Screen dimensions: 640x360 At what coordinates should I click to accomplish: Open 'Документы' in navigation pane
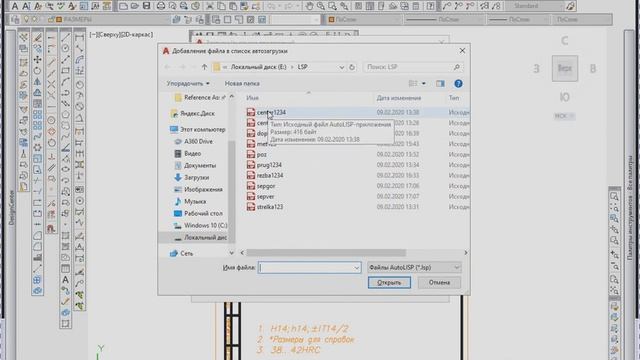coord(200,165)
